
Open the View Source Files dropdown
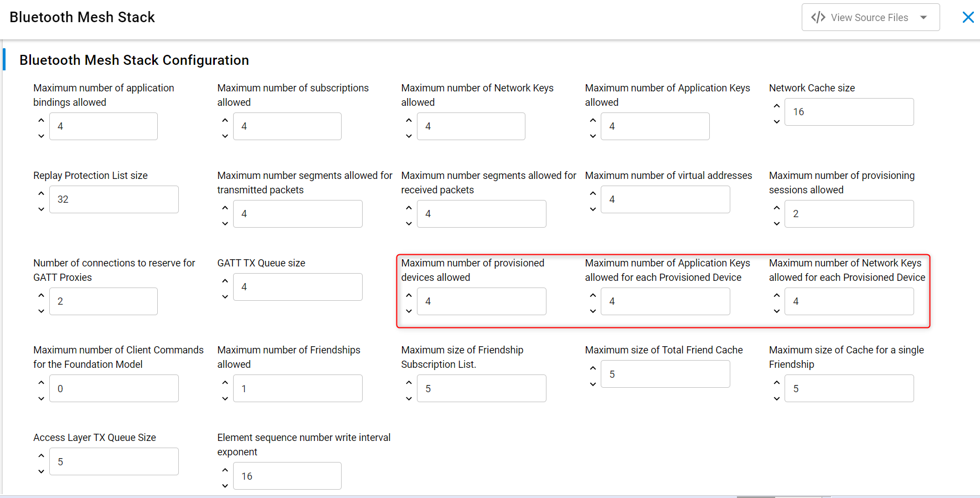coord(870,17)
